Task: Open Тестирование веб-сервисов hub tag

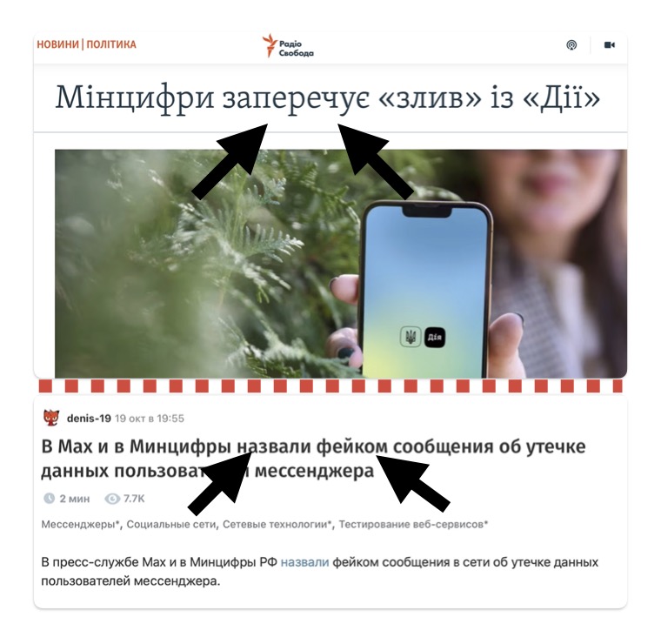Action: 413,524
